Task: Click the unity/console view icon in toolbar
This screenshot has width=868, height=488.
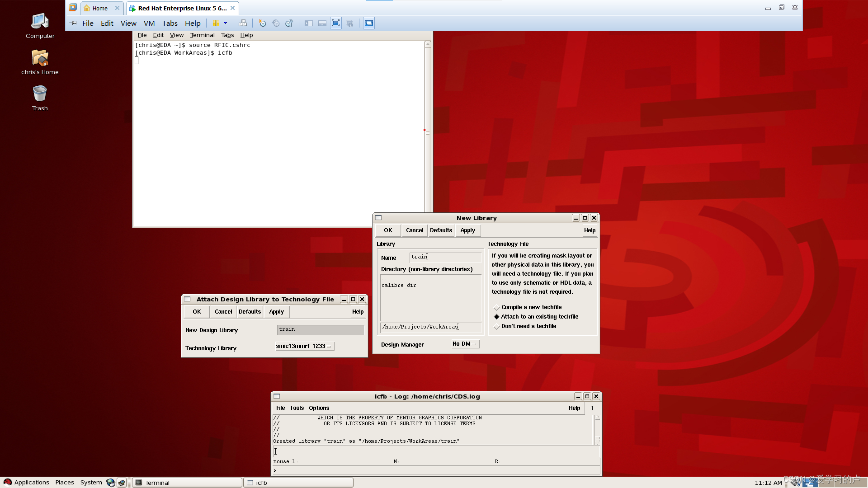Action: pyautogui.click(x=369, y=23)
